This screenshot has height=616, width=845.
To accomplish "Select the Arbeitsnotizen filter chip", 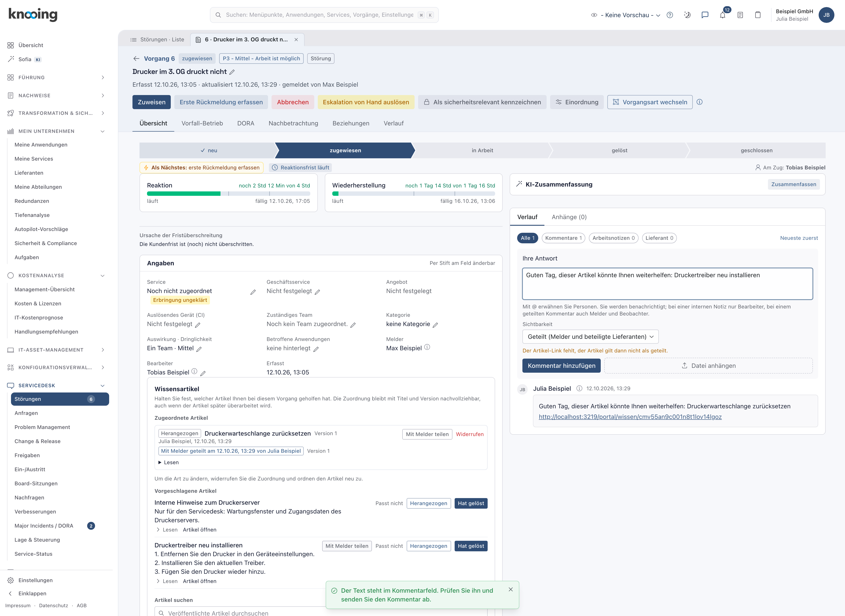I will pyautogui.click(x=614, y=238).
